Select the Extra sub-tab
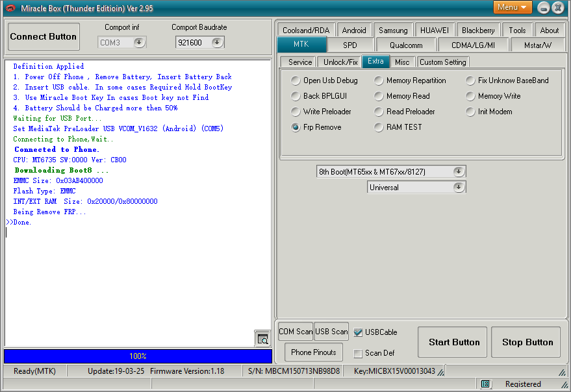 pyautogui.click(x=375, y=61)
